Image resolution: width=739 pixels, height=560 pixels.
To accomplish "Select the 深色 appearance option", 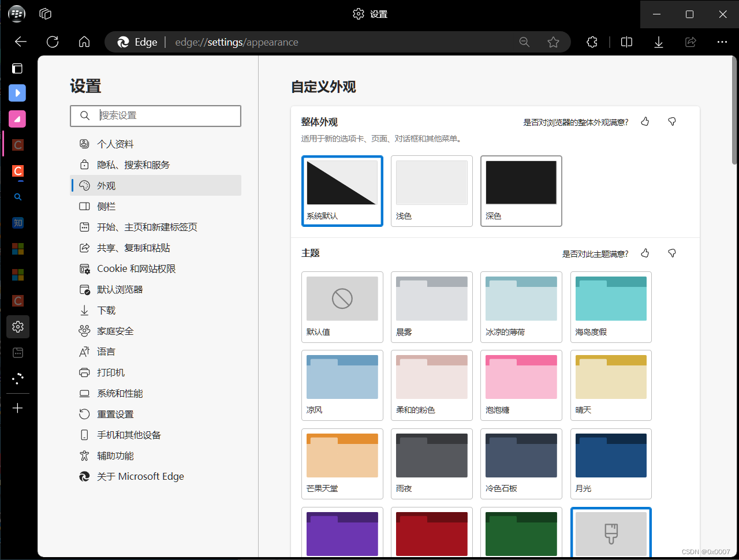I will [521, 191].
